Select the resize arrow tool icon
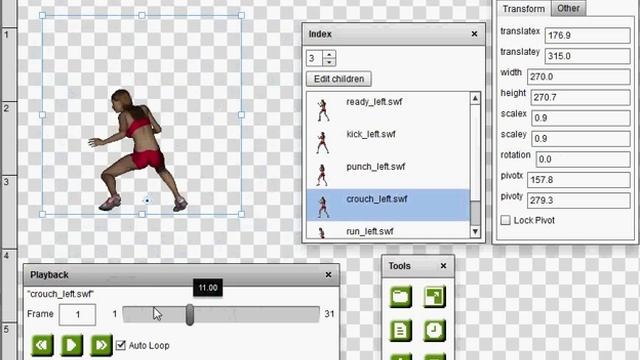Screen dimensions: 640x360 click(x=434, y=296)
